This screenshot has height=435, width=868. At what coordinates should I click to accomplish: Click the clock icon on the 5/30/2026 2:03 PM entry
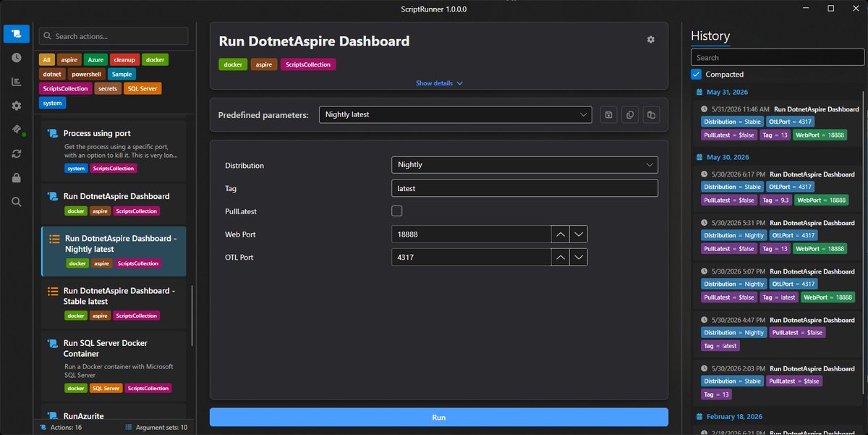[705, 368]
